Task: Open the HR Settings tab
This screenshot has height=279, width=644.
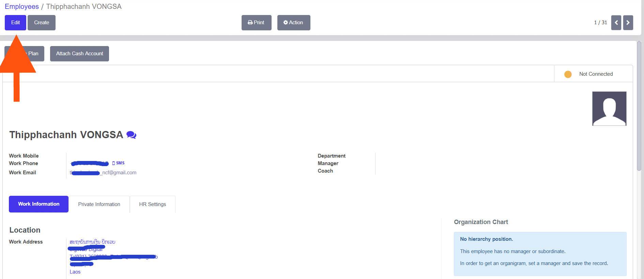Action: coord(152,204)
